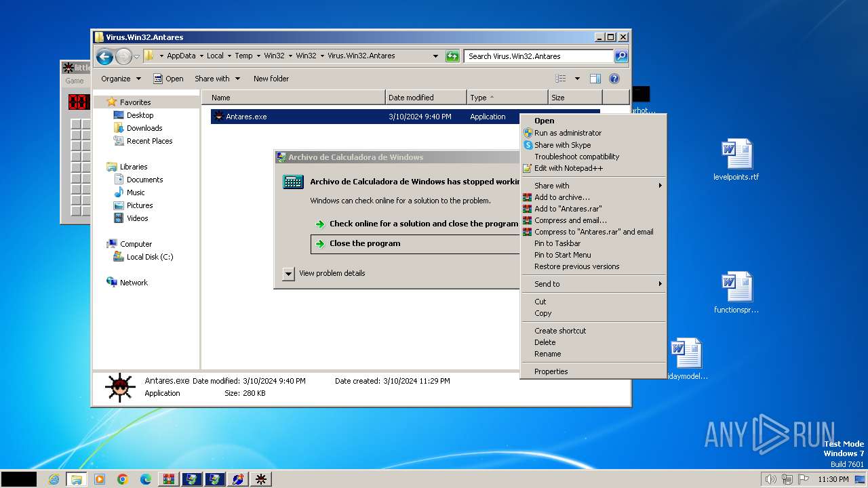Click the Explorer Back navigation arrow

click(x=104, y=56)
